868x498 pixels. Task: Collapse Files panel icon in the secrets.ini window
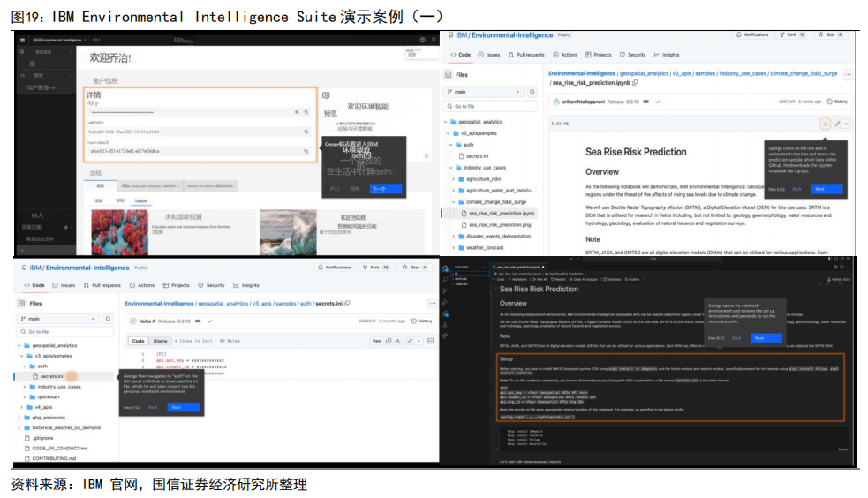tap(21, 303)
